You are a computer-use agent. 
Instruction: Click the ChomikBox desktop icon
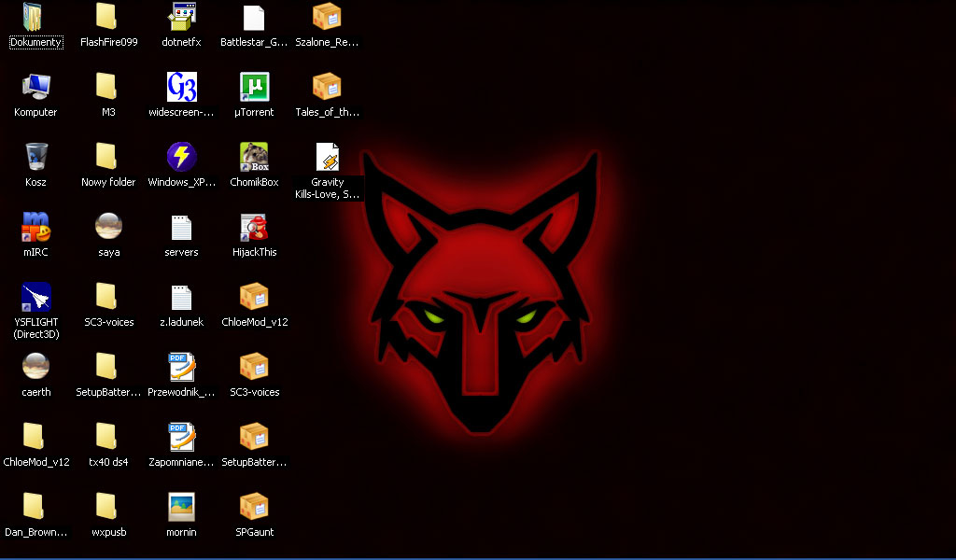[254, 157]
